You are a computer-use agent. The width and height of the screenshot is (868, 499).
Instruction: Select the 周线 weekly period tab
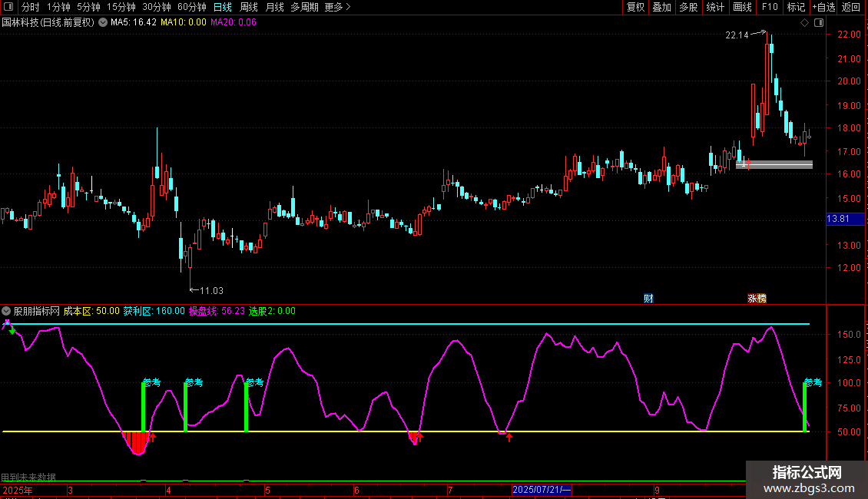pos(249,7)
